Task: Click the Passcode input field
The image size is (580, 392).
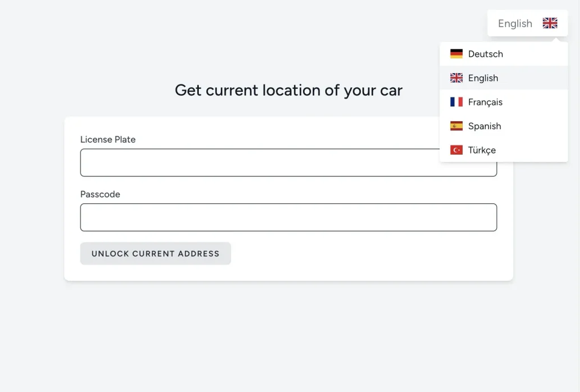Action: (288, 217)
